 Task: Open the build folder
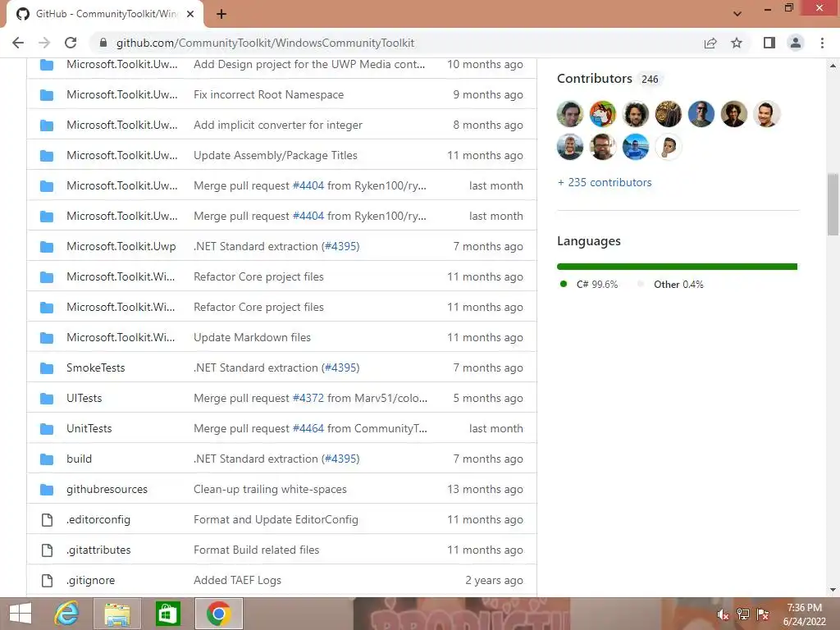[x=79, y=459]
